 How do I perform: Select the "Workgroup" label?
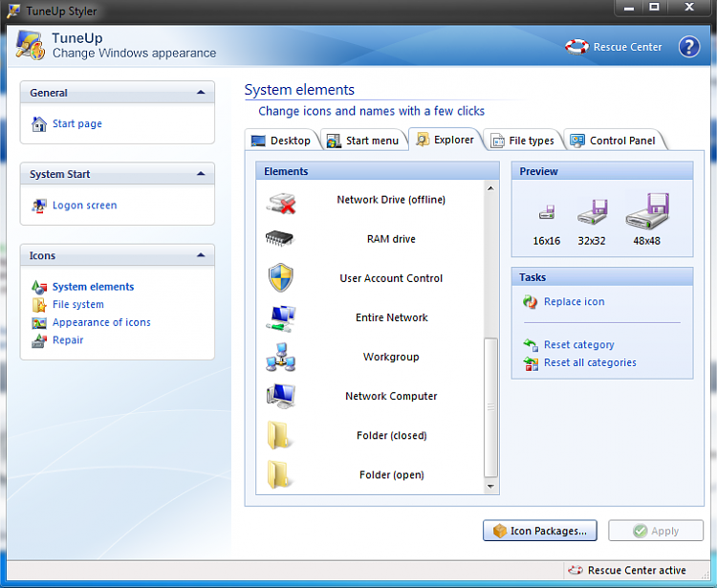tap(391, 357)
